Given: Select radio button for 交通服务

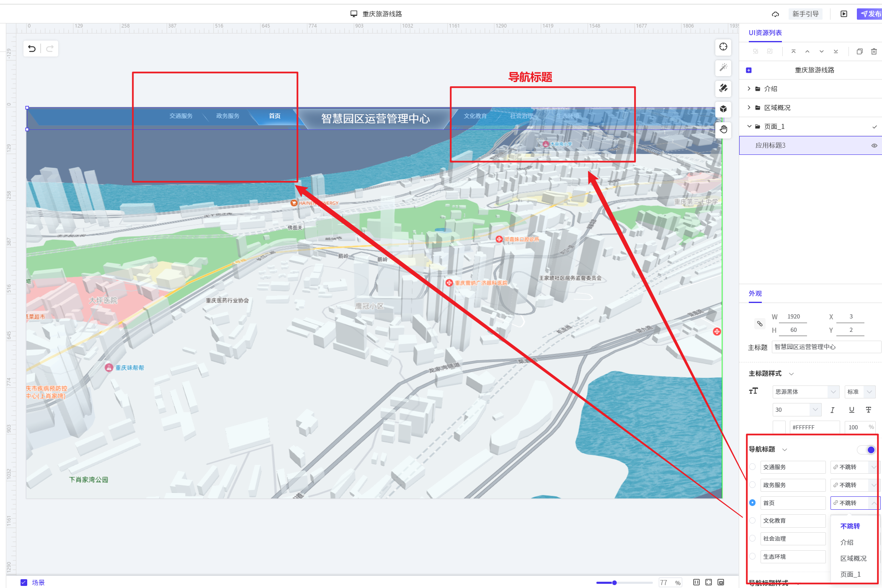Looking at the screenshot, I should [753, 467].
